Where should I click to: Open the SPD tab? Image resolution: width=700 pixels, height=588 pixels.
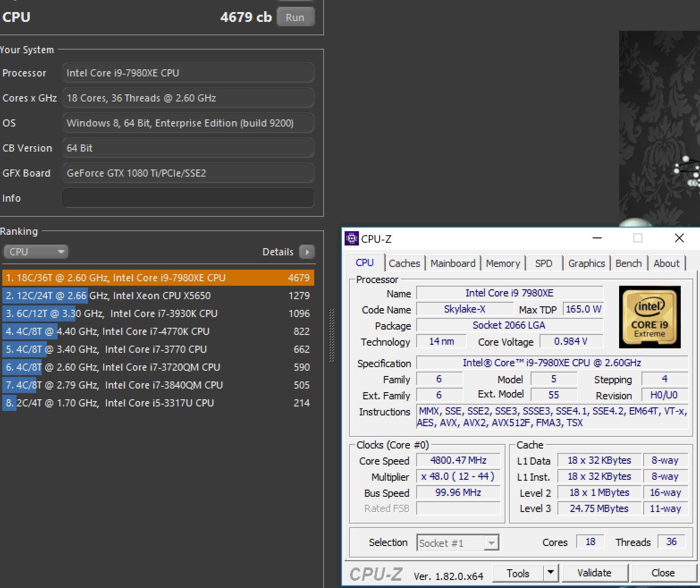point(544,263)
